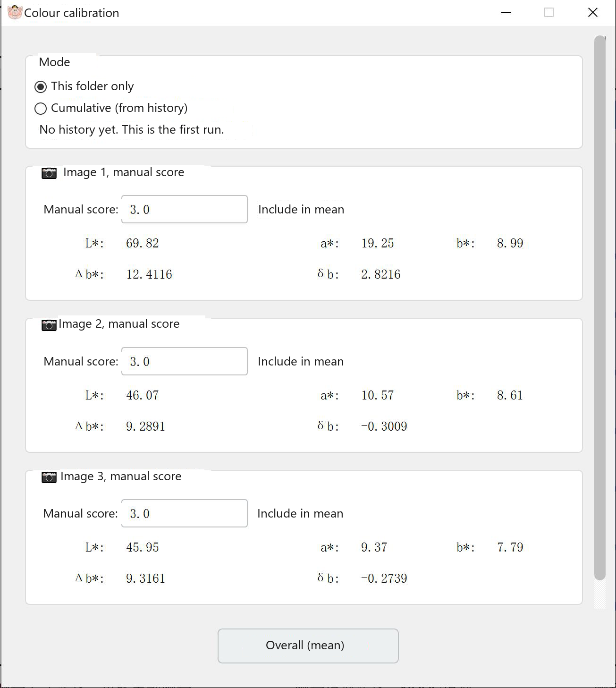The image size is (616, 688).
Task: Click the app icon in the title bar
Action: point(15,12)
